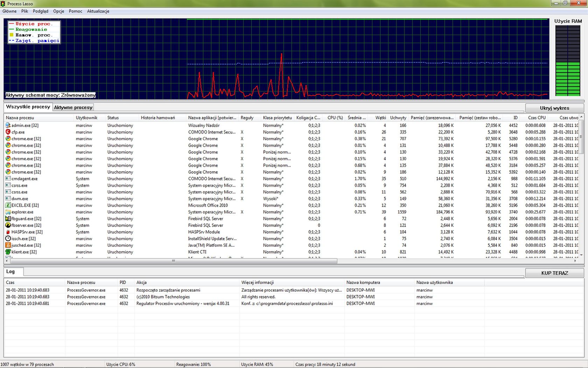Click 'Użycie RAM: 45%' in status bar

tap(257, 364)
